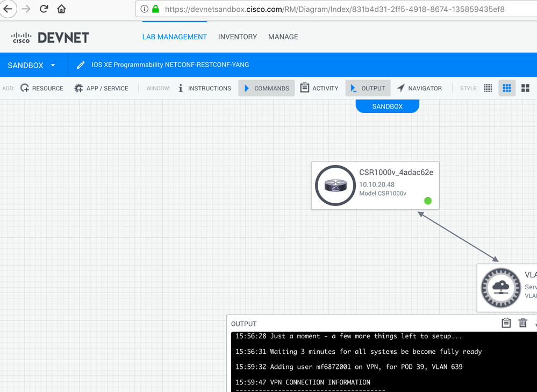
Task: Click the Adding user mf6872001 log line
Action: click(349, 367)
